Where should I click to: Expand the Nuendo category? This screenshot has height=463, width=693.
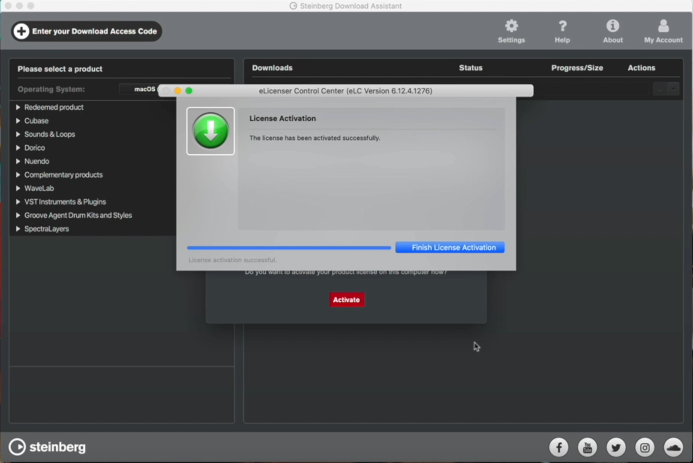coord(18,161)
